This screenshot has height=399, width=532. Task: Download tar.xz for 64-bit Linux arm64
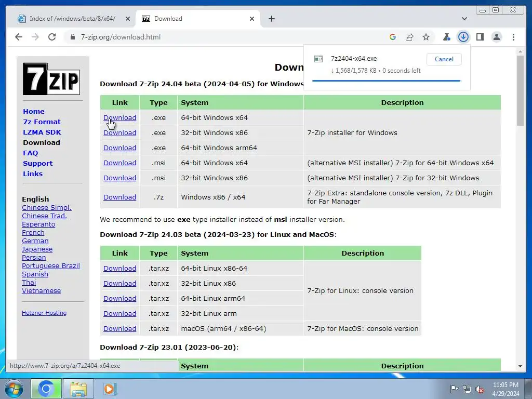pyautogui.click(x=120, y=299)
